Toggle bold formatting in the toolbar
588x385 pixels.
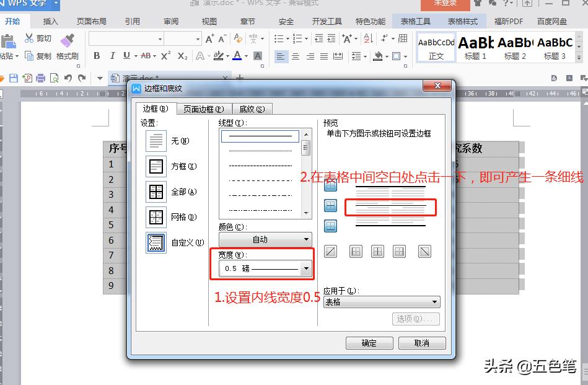pyautogui.click(x=97, y=56)
